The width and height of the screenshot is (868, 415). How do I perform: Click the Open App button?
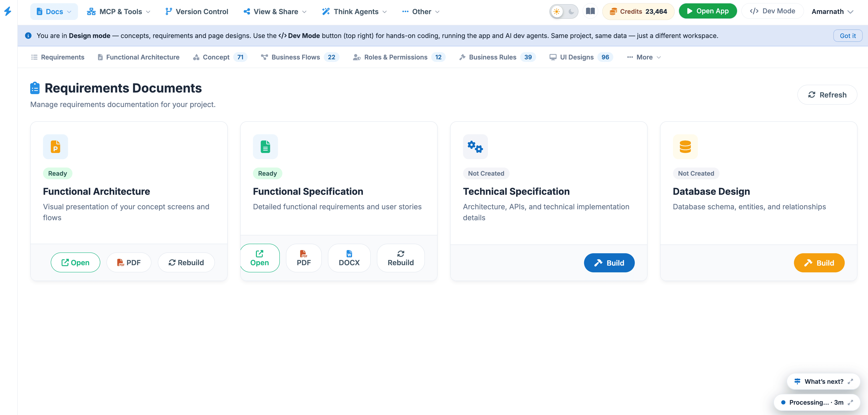[x=708, y=11]
